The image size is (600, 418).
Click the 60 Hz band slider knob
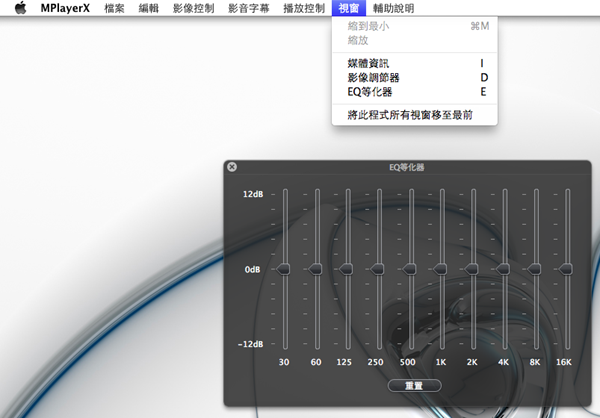pyautogui.click(x=316, y=269)
